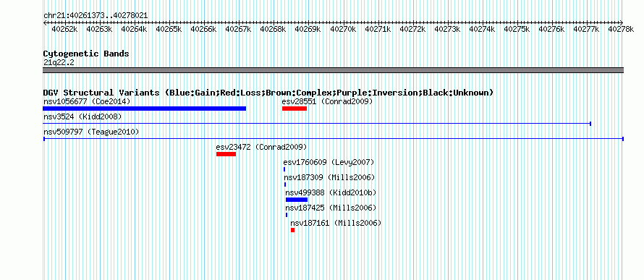Image resolution: width=644 pixels, height=280 pixels.
Task: Open the nsv187425 (Mills2006) label
Action: [x=331, y=208]
